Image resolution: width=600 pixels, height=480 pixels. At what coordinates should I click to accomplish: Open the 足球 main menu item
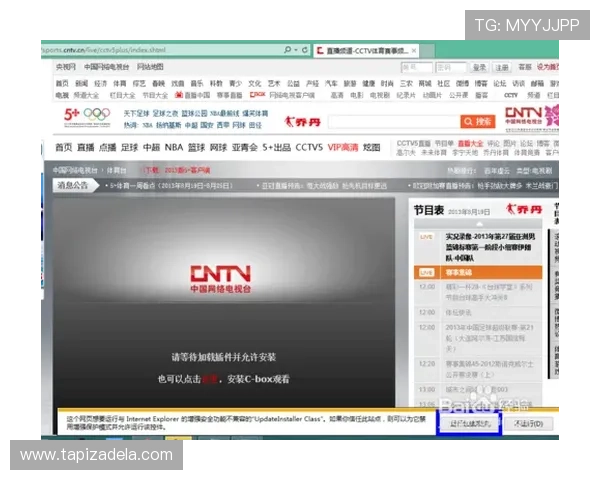coord(129,147)
